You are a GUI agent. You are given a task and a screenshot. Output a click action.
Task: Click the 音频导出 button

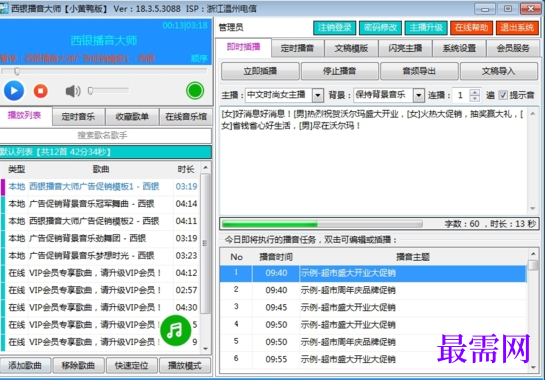(x=419, y=71)
